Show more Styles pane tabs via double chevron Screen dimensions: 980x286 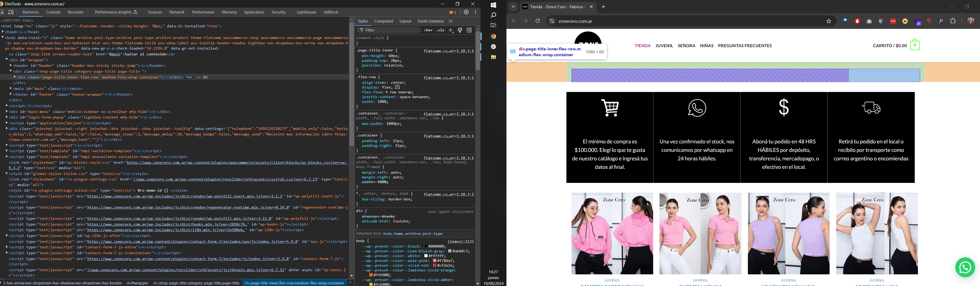coord(451,21)
